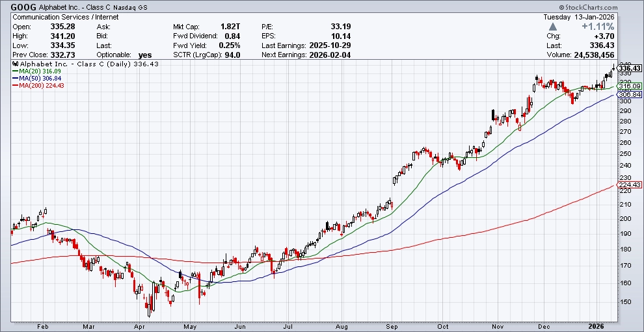The image size is (644, 332).
Task: Click the Fwd Dividend value 0.84
Action: 232,36
